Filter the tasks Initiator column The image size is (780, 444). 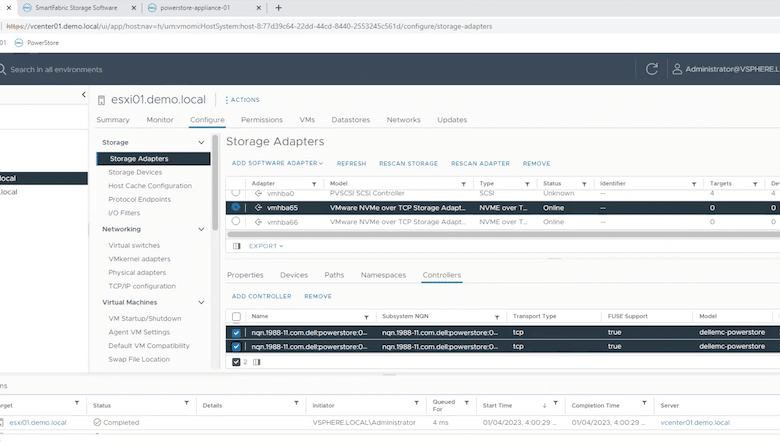point(416,403)
